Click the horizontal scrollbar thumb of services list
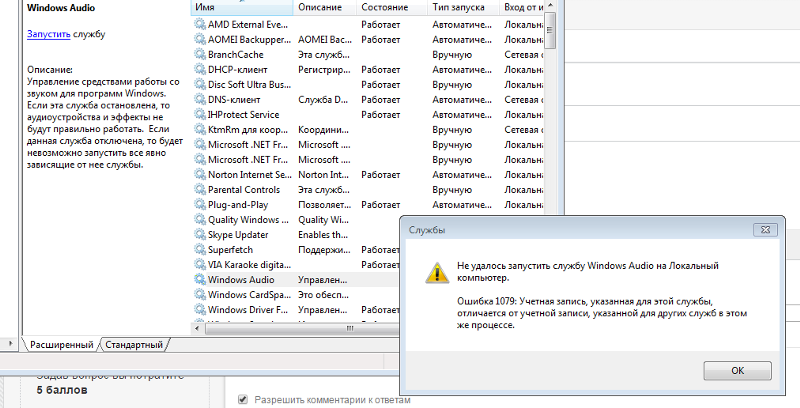This screenshot has width=800, height=408. tap(350, 328)
